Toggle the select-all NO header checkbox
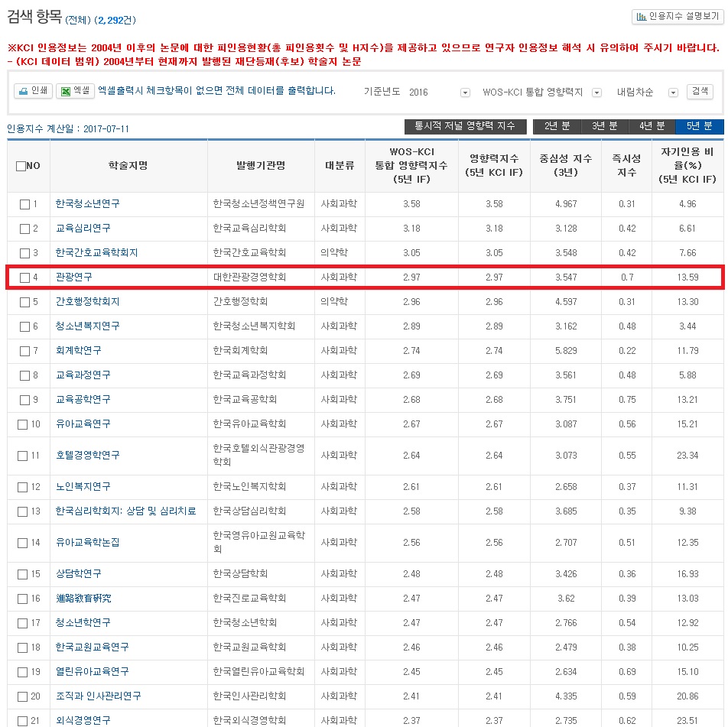This screenshot has width=728, height=727. click(x=21, y=166)
